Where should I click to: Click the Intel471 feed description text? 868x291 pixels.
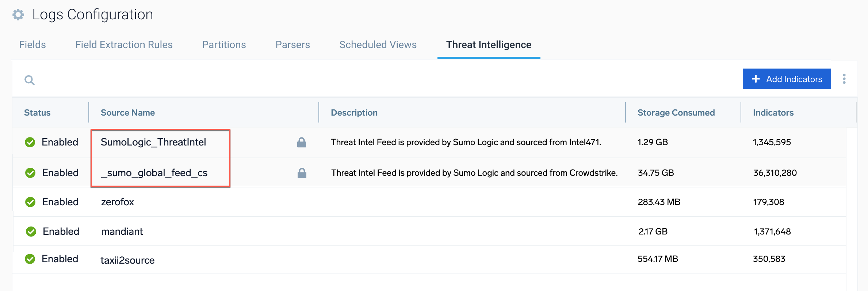tap(466, 142)
